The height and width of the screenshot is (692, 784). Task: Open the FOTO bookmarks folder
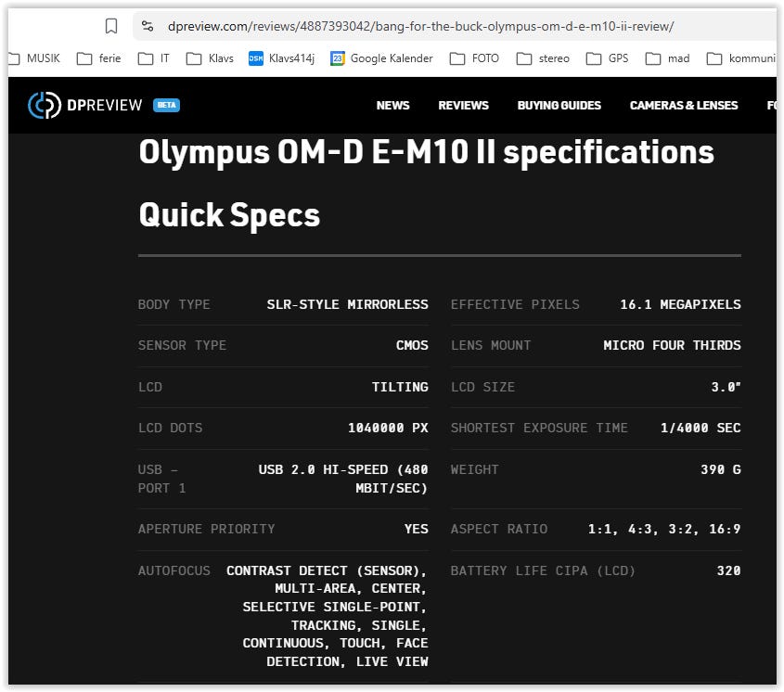coord(474,58)
